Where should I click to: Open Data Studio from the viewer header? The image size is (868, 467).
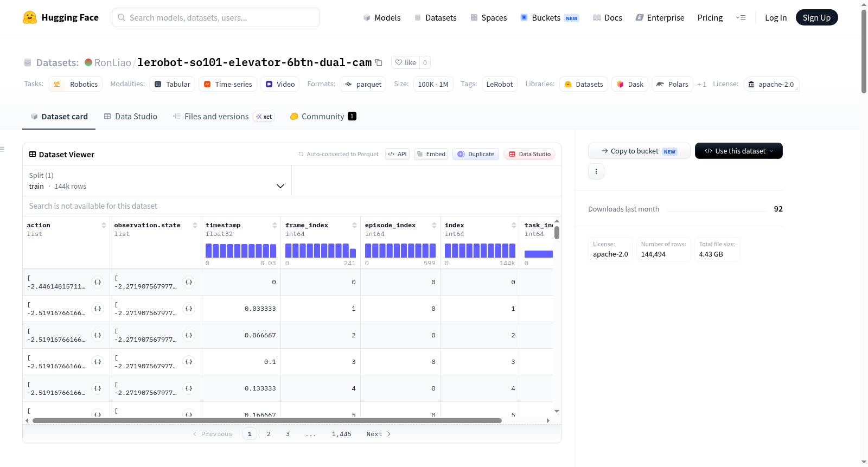click(529, 154)
